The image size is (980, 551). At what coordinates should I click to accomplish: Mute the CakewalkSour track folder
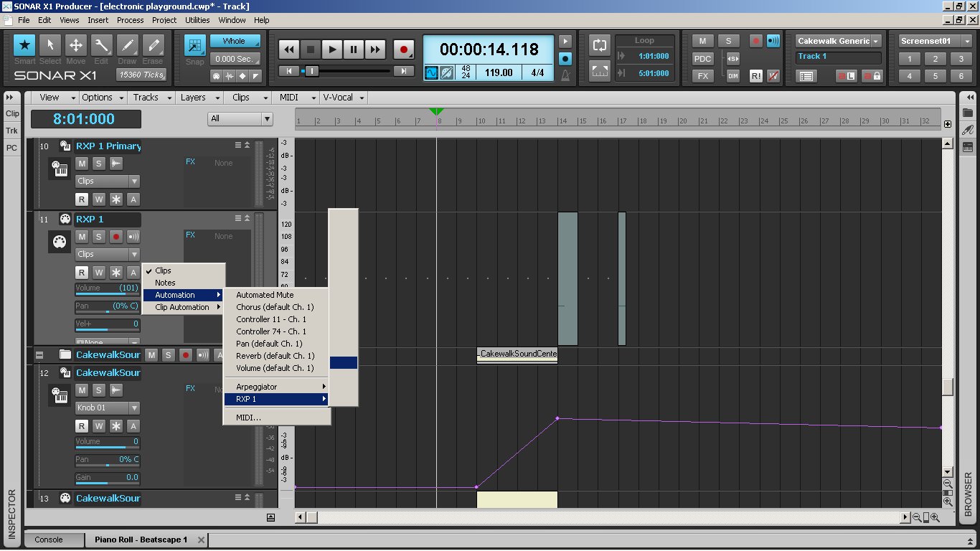[x=151, y=354]
